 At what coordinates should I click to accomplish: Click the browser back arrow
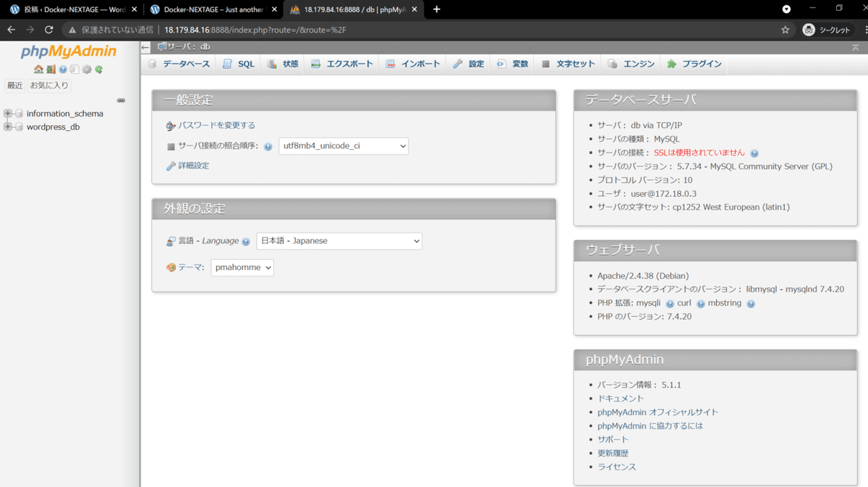tap(11, 30)
